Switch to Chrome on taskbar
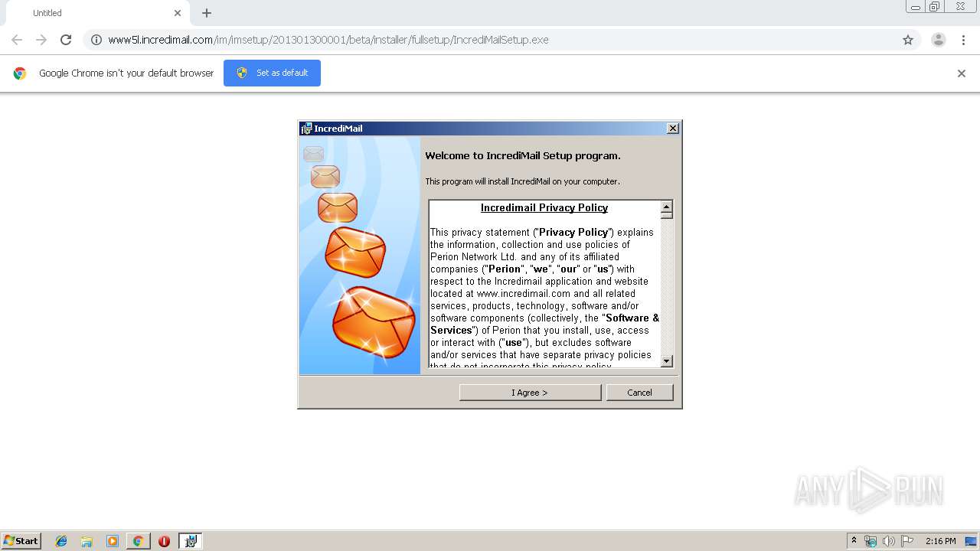Viewport: 980px width, 551px height. pos(138,541)
